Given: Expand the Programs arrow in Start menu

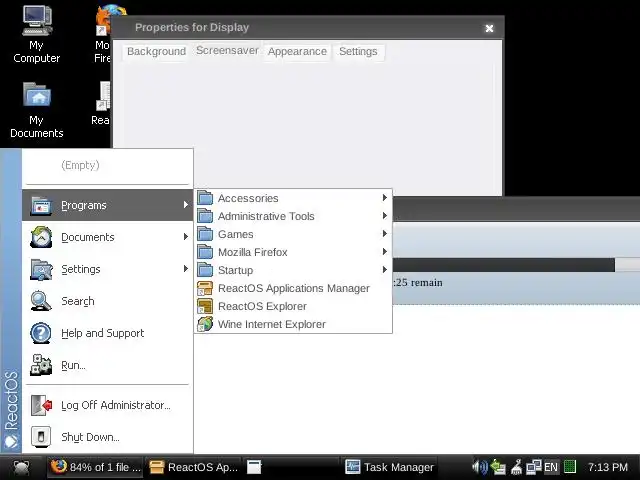Looking at the screenshot, I should pyautogui.click(x=186, y=205).
